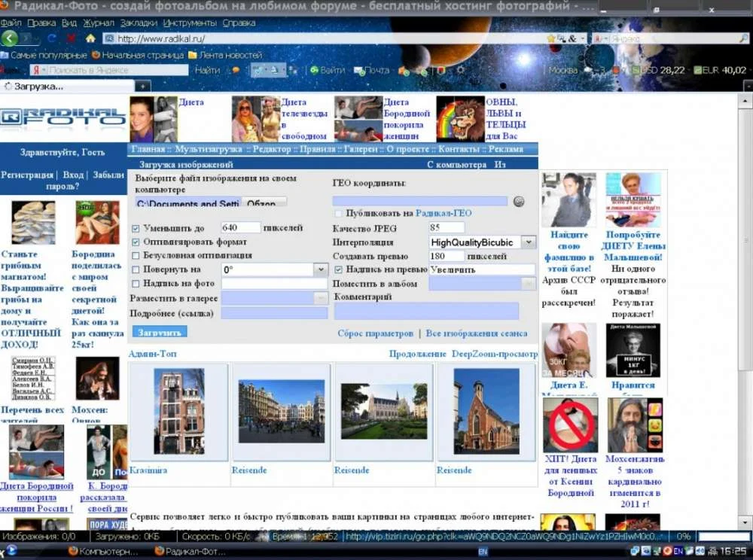Screen dimensions: 753x560
Task: Click the 'Загрузка...' browser tab
Action: click(x=67, y=87)
